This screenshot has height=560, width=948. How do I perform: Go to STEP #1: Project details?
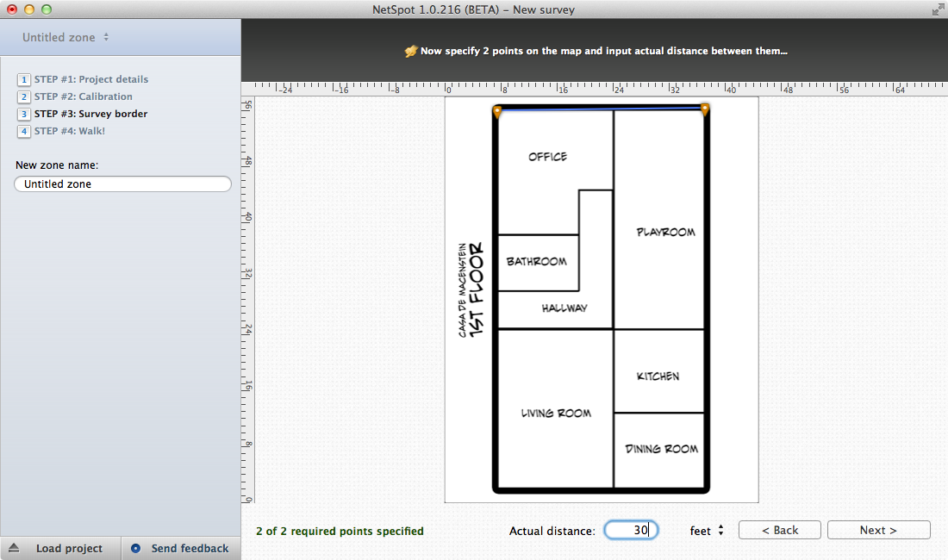(91, 79)
